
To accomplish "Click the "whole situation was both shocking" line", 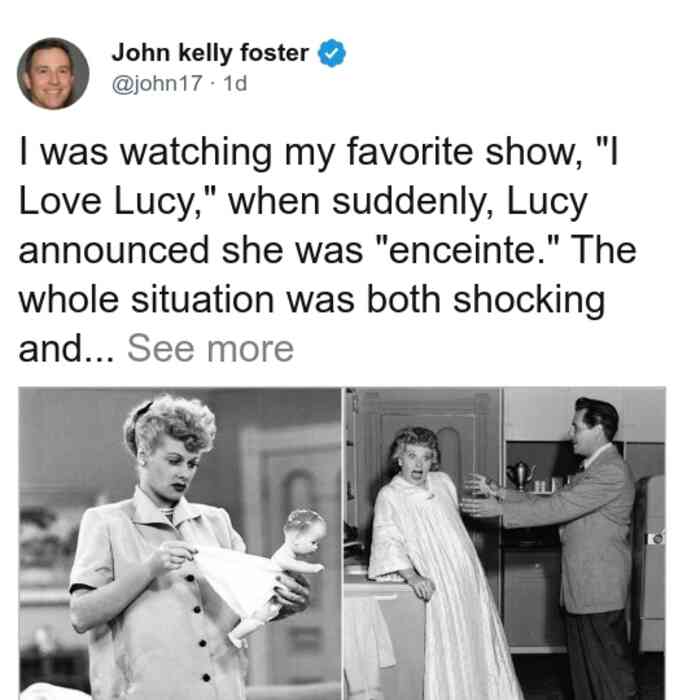I will [312, 300].
